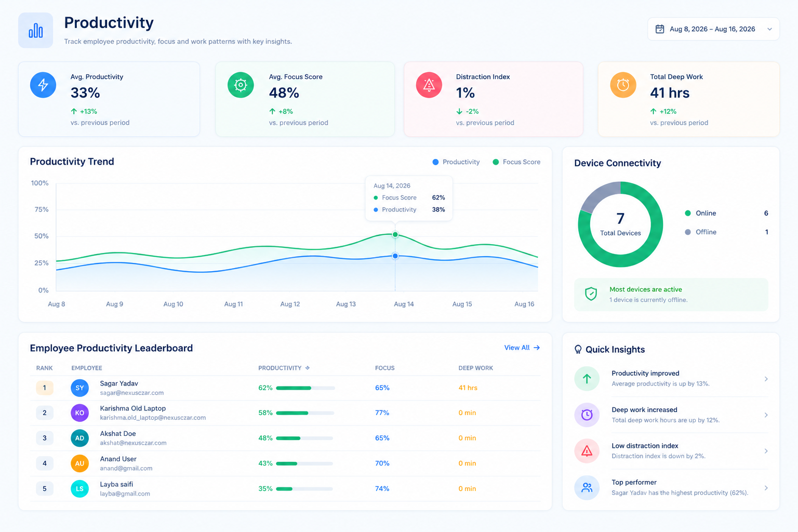The height and width of the screenshot is (532, 798).
Task: Click the red Distraction Index warning icon
Action: [x=429, y=85]
